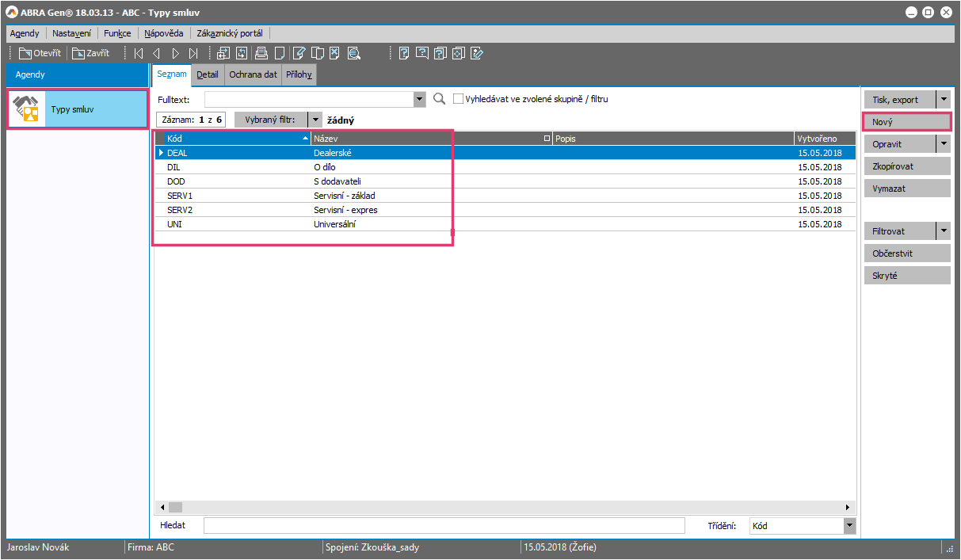Select the Typy smluv agenda item
Image resolution: width=961 pixels, height=560 pixels.
77,109
